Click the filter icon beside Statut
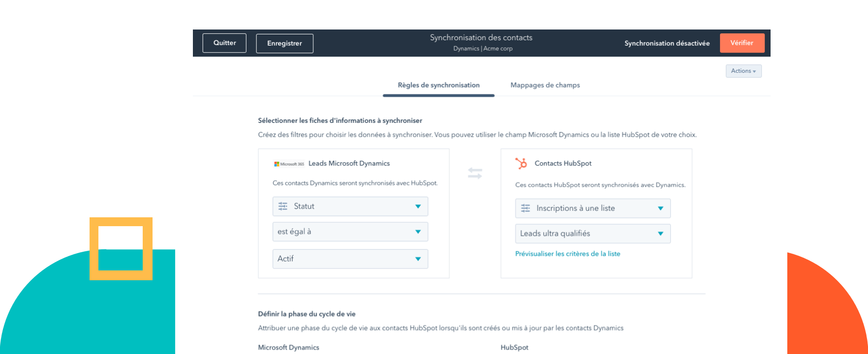This screenshot has width=868, height=354. pyautogui.click(x=283, y=206)
